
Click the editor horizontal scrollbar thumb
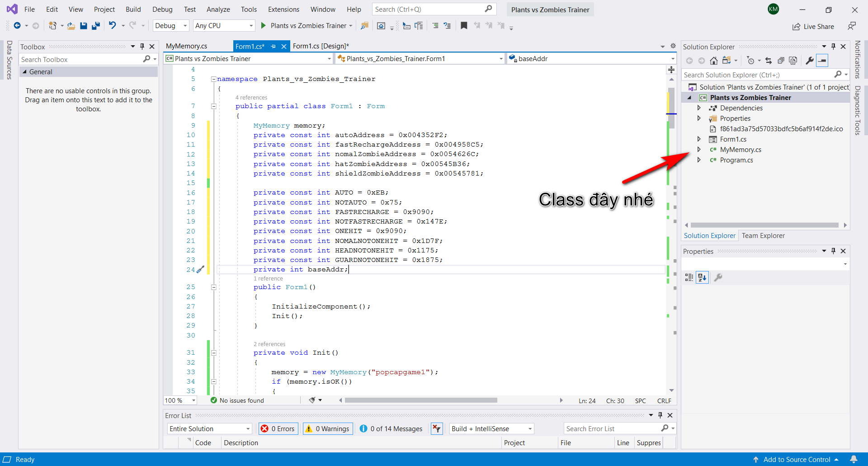point(421,400)
